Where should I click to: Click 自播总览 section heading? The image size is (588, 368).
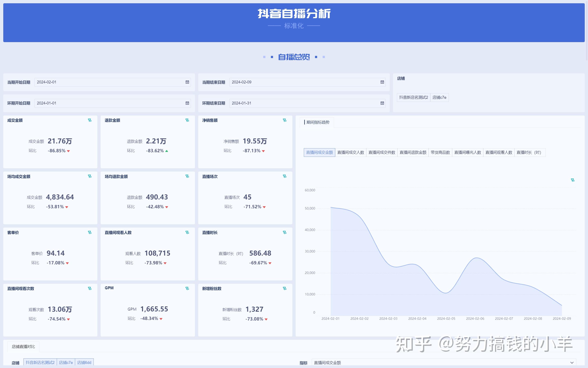click(294, 57)
